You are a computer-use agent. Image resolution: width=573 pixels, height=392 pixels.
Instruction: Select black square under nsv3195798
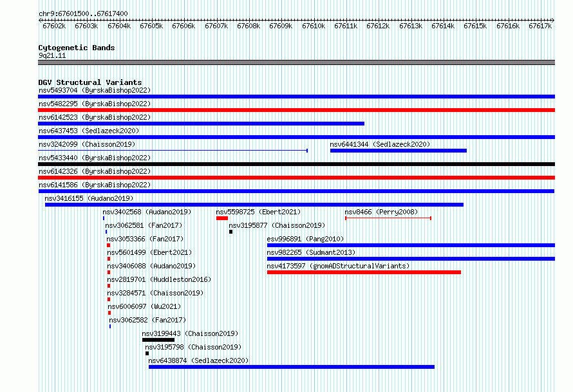pos(147,353)
